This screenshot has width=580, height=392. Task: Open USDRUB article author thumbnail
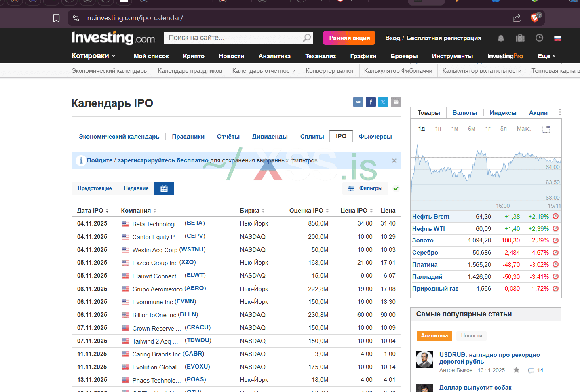(x=424, y=359)
